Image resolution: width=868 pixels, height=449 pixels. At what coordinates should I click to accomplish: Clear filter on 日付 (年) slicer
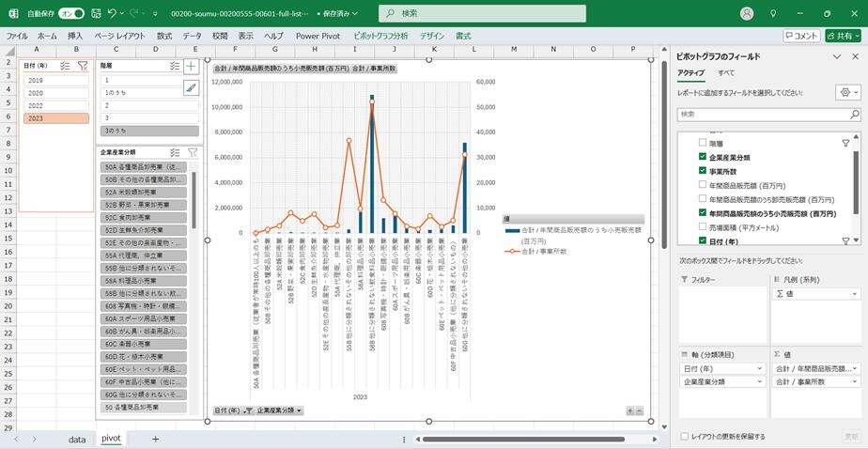pos(82,67)
